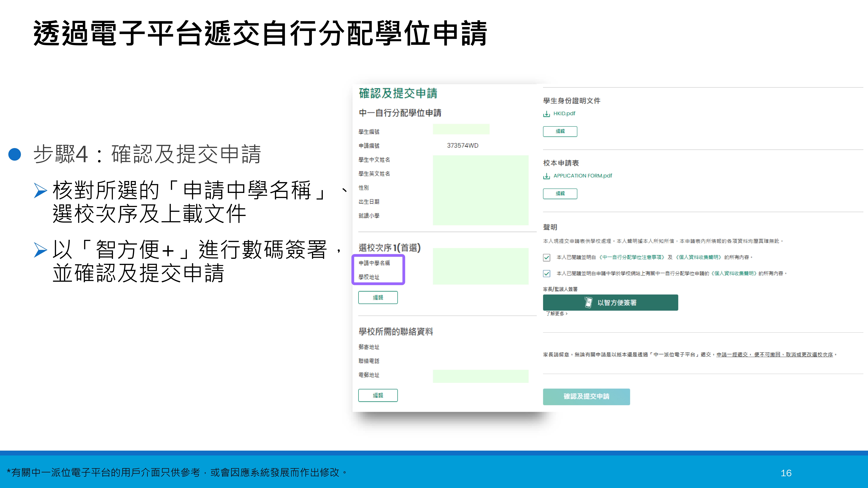Open the 中一自行分配學位注意事項 link
868x488 pixels.
[x=632, y=257]
